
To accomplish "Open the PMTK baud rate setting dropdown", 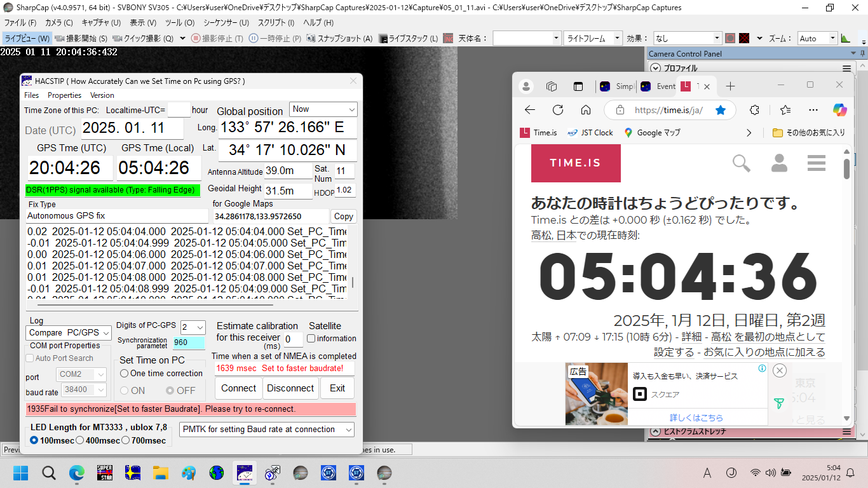I will point(266,430).
